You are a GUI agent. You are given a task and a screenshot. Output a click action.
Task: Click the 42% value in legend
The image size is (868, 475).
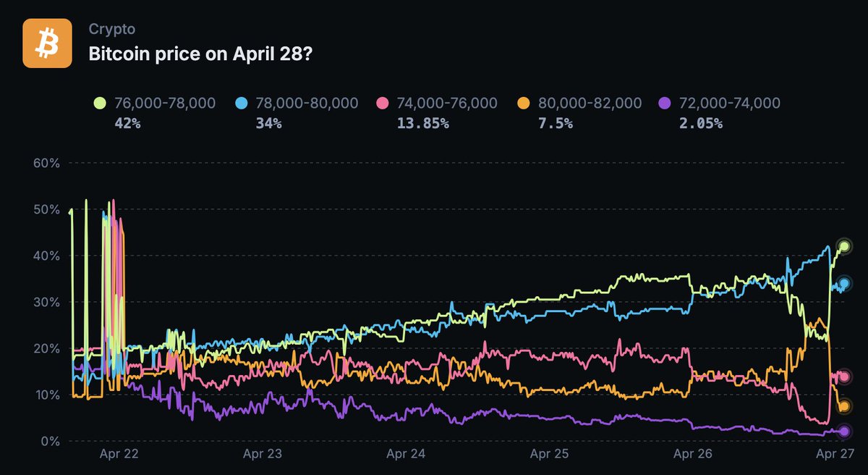pos(127,124)
